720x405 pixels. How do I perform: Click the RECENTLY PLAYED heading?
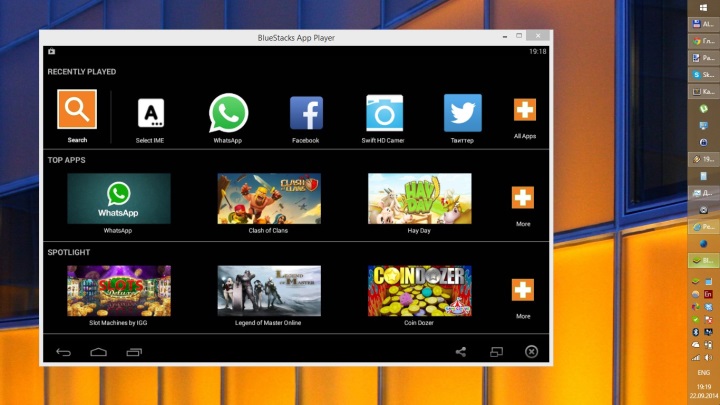point(82,72)
